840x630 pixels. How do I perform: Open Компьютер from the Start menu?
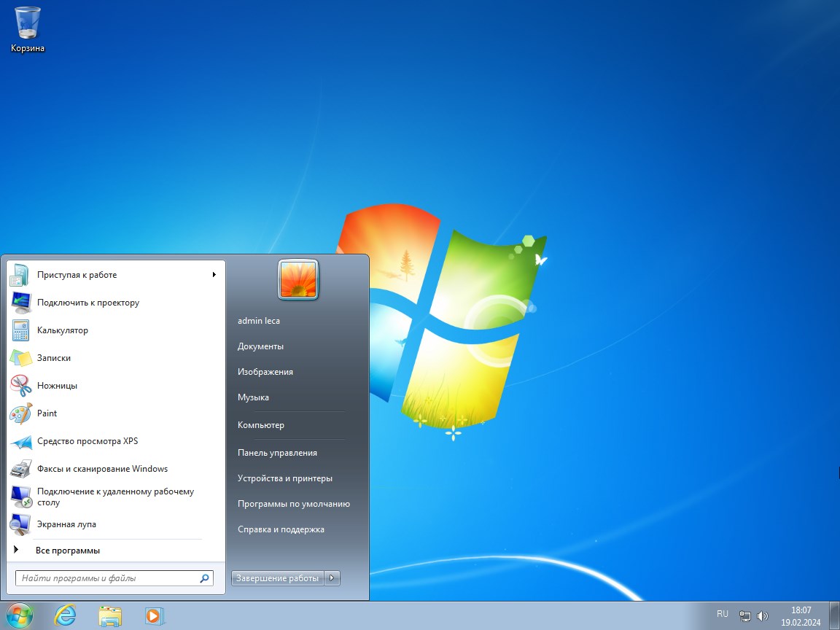261,425
